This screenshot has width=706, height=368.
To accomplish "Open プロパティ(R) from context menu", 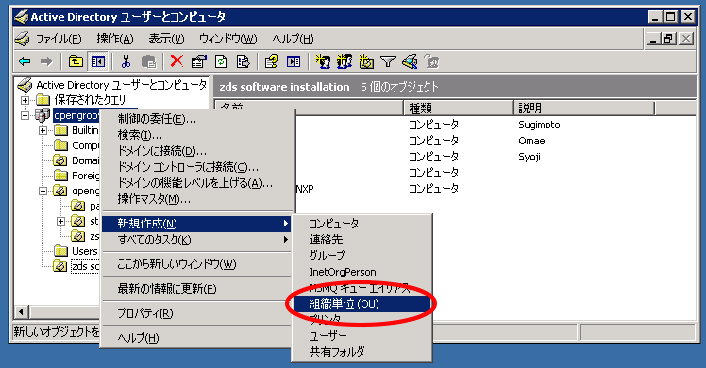I will 198,313.
